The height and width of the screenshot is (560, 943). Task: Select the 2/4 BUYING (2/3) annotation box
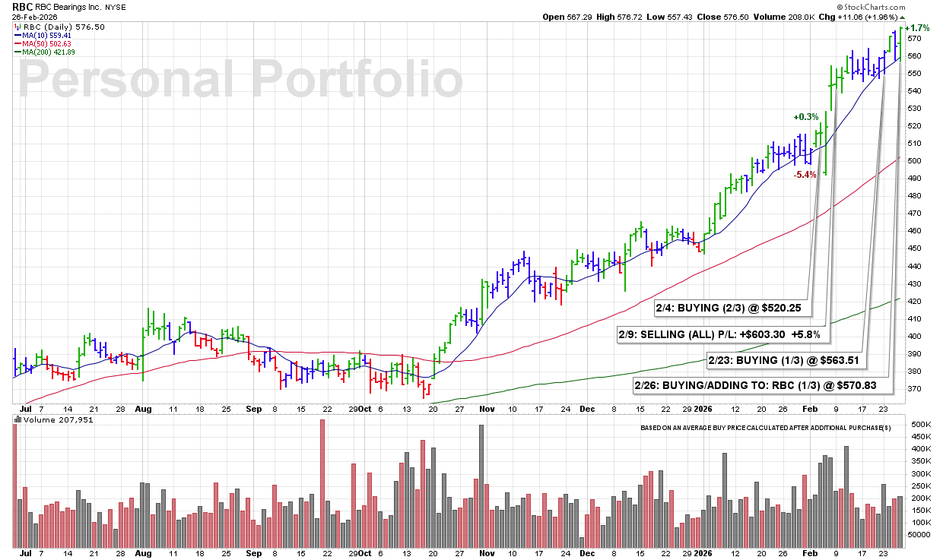[733, 309]
